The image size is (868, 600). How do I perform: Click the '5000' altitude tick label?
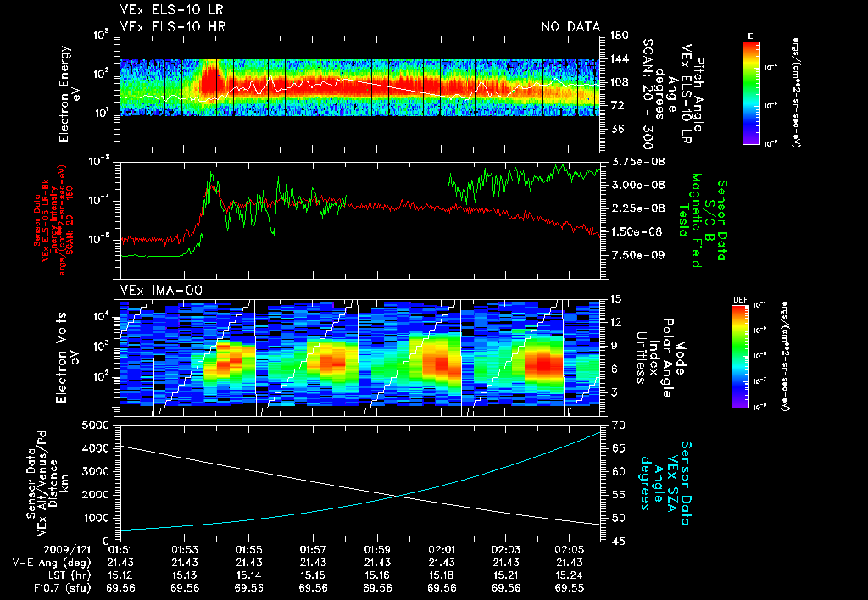[x=96, y=425]
